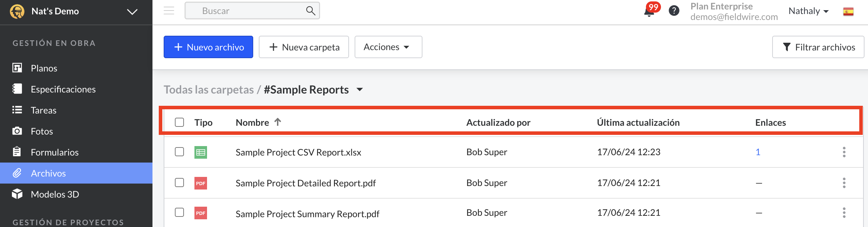Click the Archivos paperclip icon
The width and height of the screenshot is (868, 227).
pos(17,173)
